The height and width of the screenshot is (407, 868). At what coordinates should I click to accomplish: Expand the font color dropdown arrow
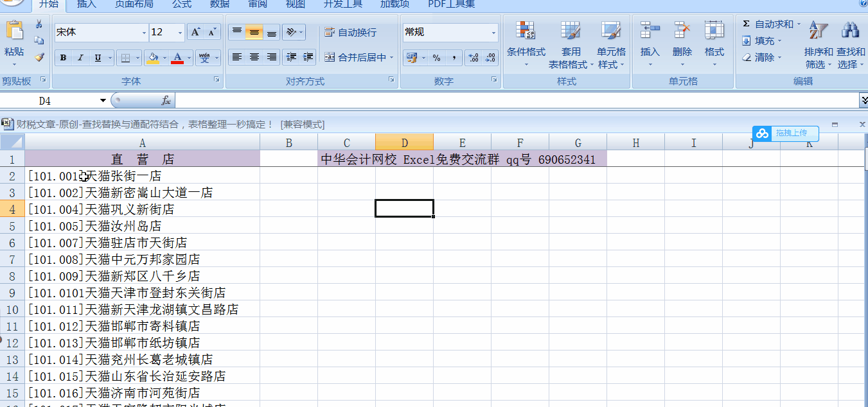point(189,58)
